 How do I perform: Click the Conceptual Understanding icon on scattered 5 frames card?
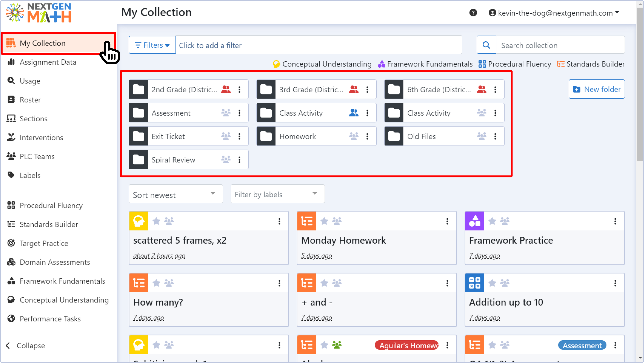coord(139,221)
